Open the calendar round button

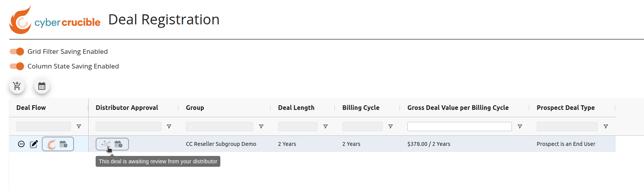pyautogui.click(x=42, y=86)
